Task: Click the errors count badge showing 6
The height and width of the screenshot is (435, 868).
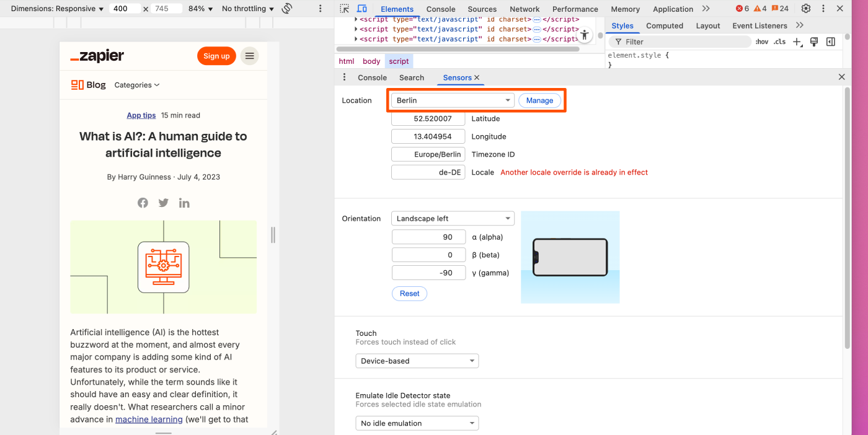Action: coord(742,9)
